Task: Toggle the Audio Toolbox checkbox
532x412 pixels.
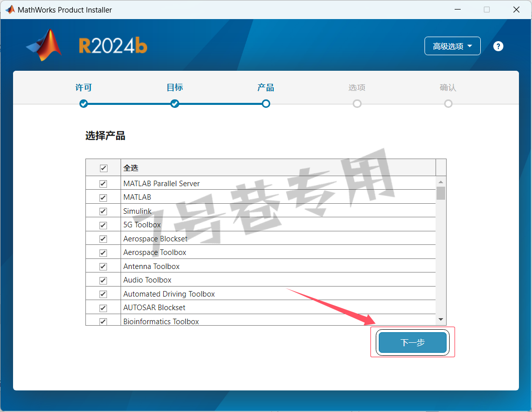Action: point(103,281)
